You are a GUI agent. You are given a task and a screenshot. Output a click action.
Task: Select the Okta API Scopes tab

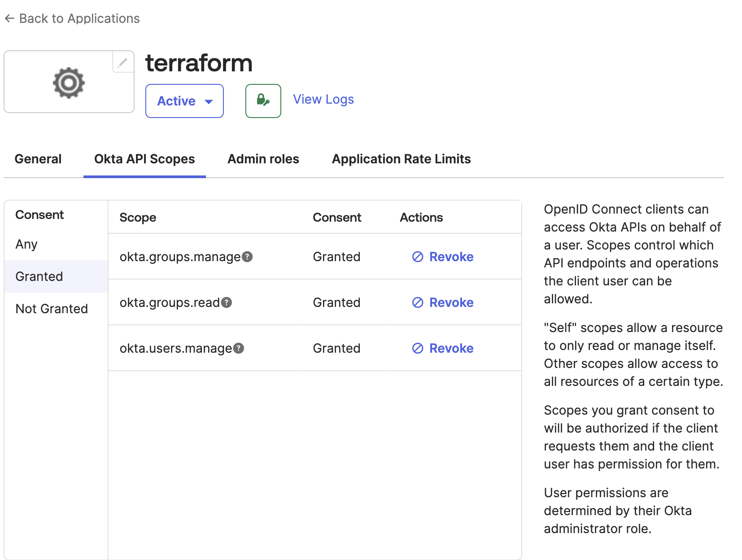144,159
